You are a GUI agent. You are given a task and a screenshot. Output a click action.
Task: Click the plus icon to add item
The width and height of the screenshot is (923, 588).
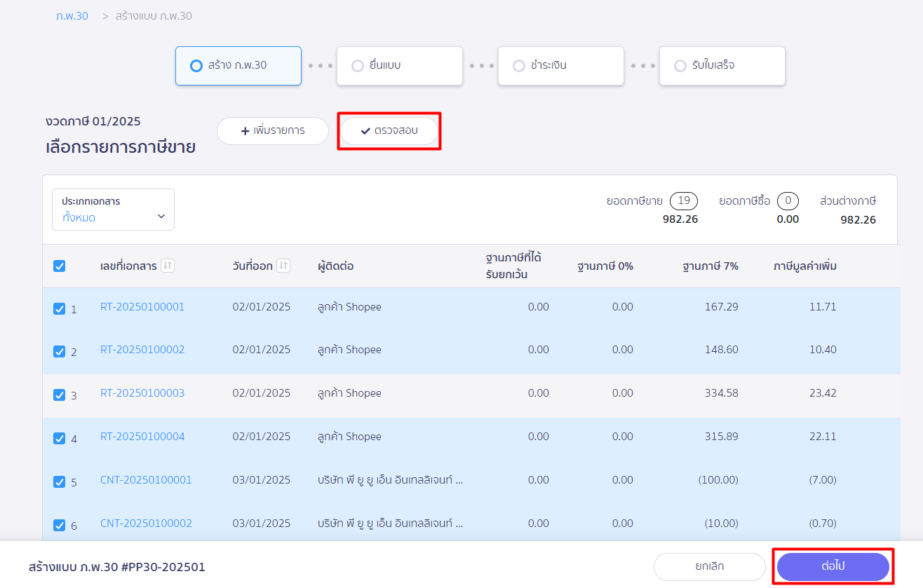pyautogui.click(x=245, y=131)
